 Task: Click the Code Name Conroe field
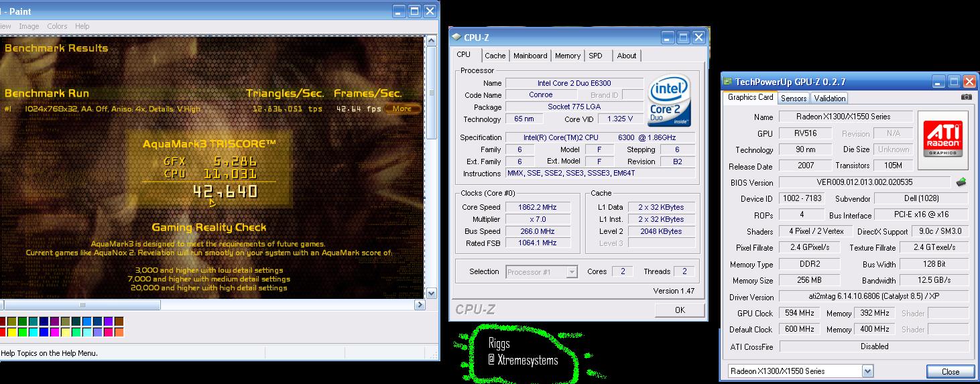[x=540, y=95]
